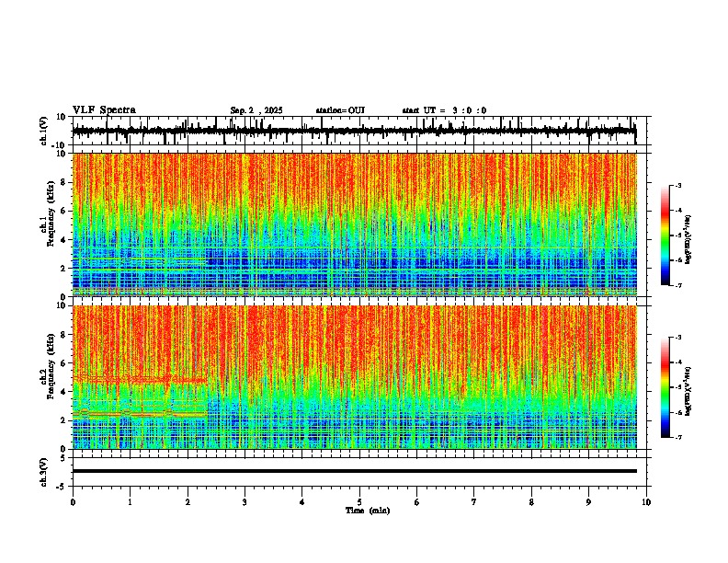Click the "Time (min)" axis label
The width and height of the screenshot is (728, 563).
pos(368,511)
